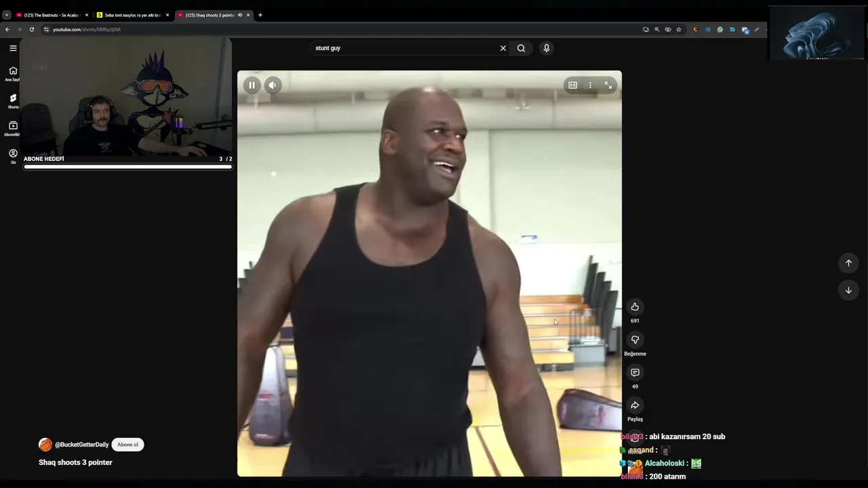
Task: Open the orange C extension icon
Action: point(696,30)
